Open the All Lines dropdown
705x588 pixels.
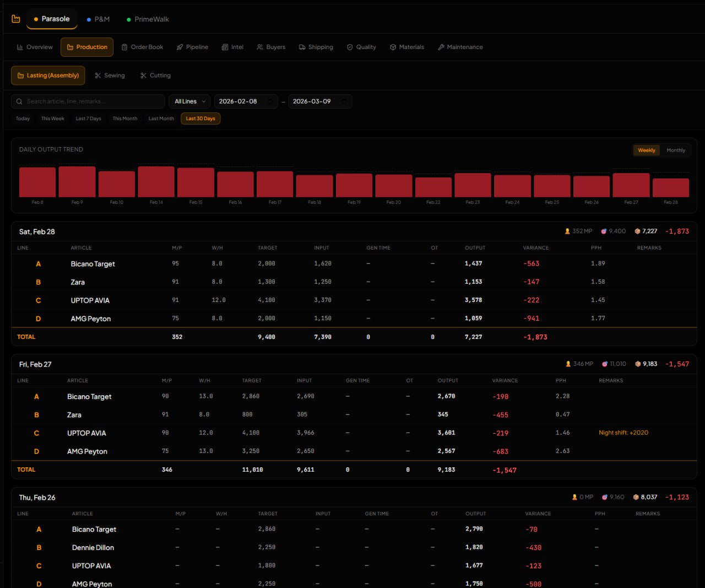189,101
